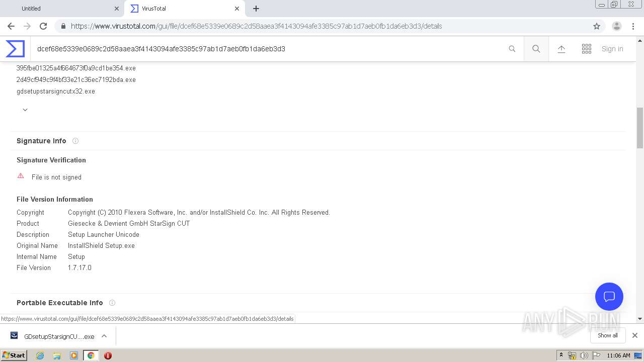Viewport: 644px width, 362px height.
Task: Click Show all downloads button
Action: pos(608,335)
